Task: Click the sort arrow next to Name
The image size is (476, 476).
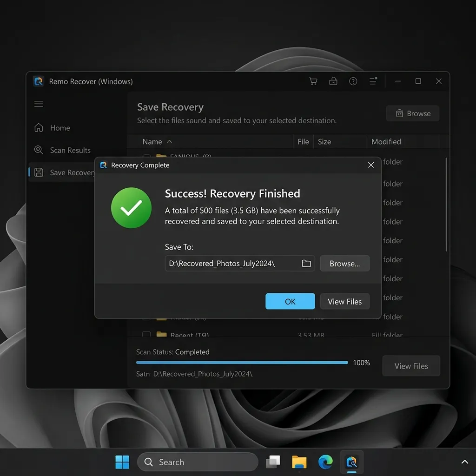Action: coord(169,141)
